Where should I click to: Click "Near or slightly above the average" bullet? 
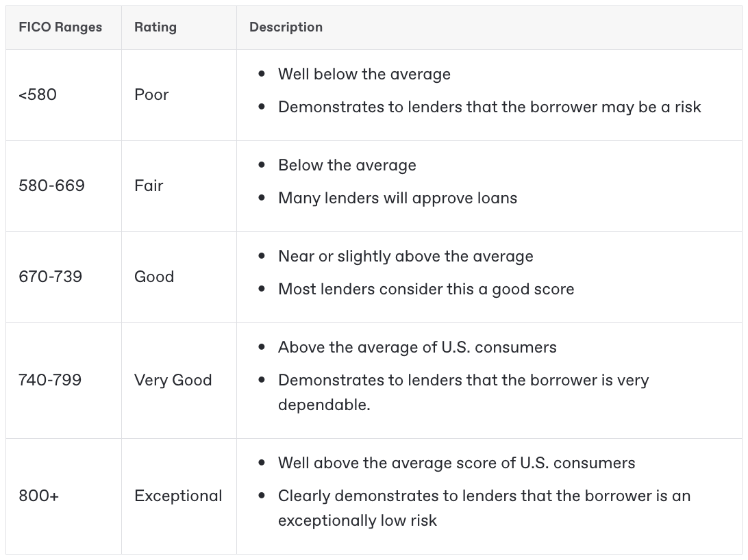[406, 256]
